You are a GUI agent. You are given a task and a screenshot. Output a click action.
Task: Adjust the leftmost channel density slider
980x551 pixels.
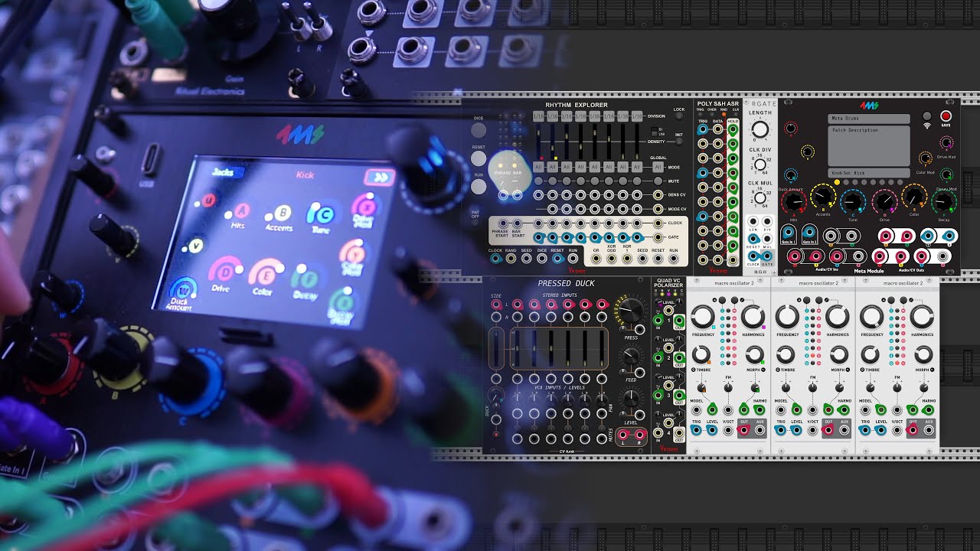coord(538,142)
